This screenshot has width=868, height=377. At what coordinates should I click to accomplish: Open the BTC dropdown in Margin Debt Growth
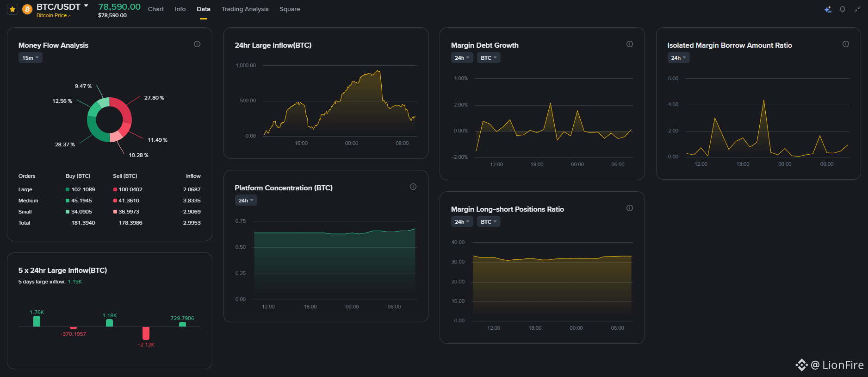pos(489,58)
